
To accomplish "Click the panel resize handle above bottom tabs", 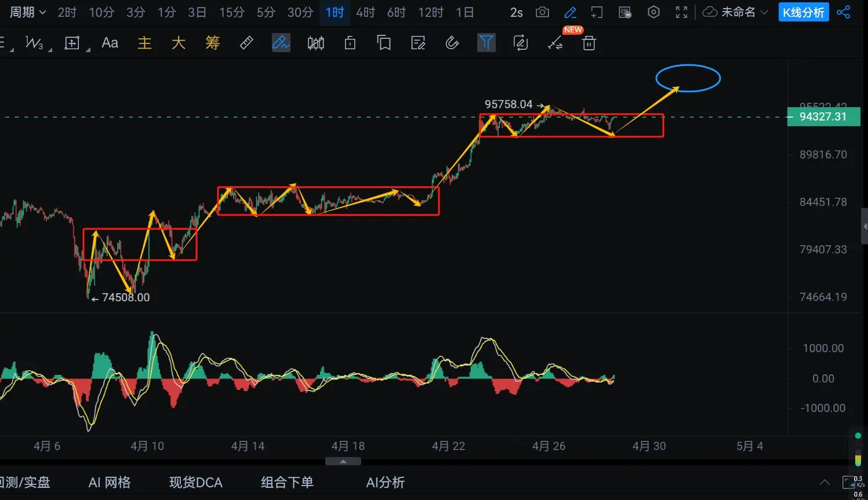I will point(343,462).
